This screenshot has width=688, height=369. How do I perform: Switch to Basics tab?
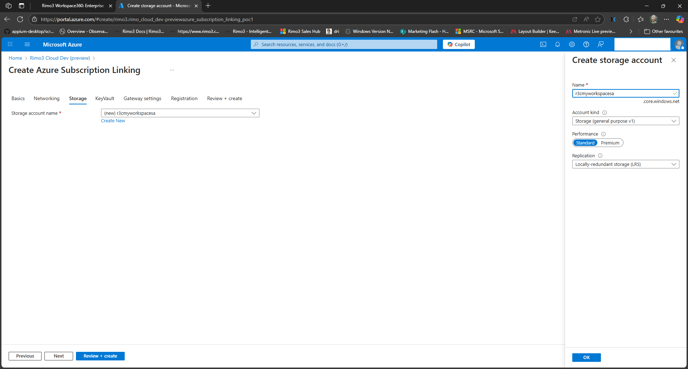[x=18, y=98]
